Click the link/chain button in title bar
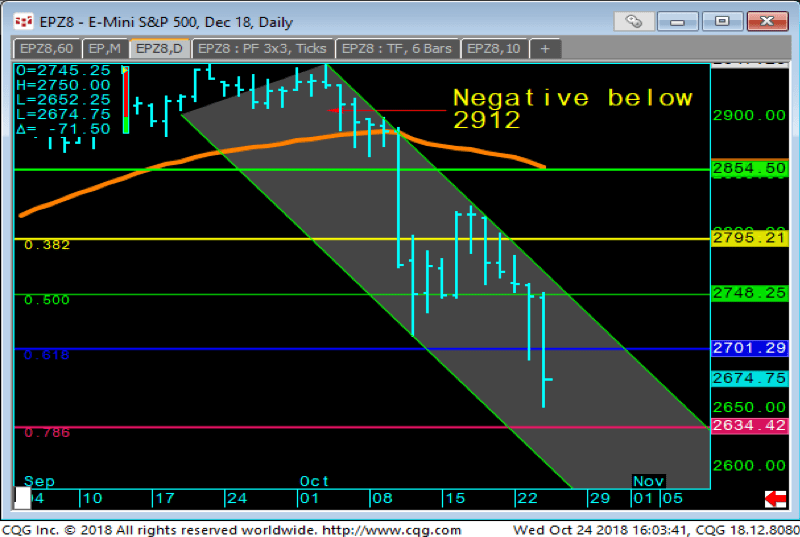Screen dimensions: 800x537 point(634,20)
